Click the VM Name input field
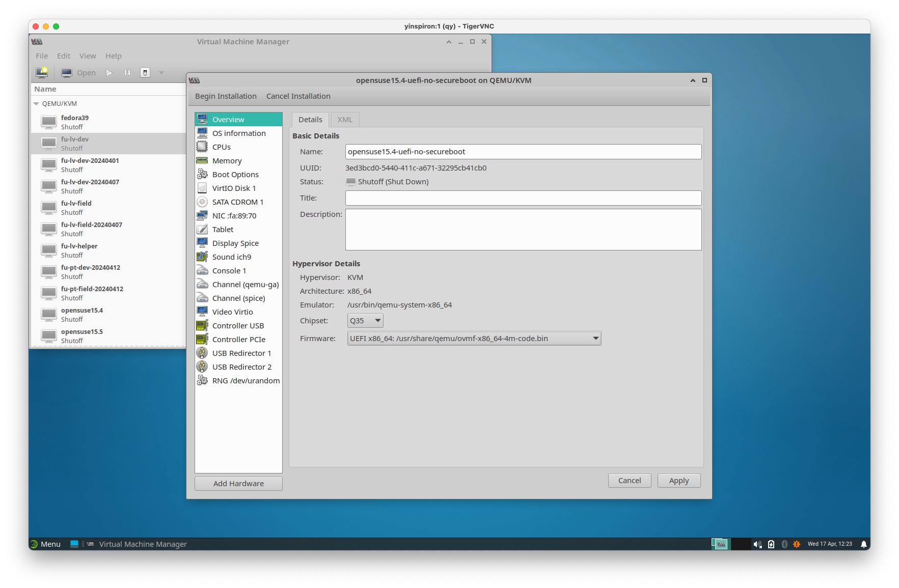Screen dimensions: 899x588 [x=524, y=152]
